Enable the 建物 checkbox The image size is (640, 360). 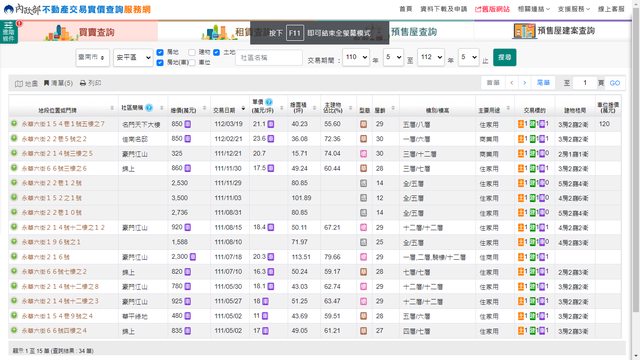click(x=192, y=52)
